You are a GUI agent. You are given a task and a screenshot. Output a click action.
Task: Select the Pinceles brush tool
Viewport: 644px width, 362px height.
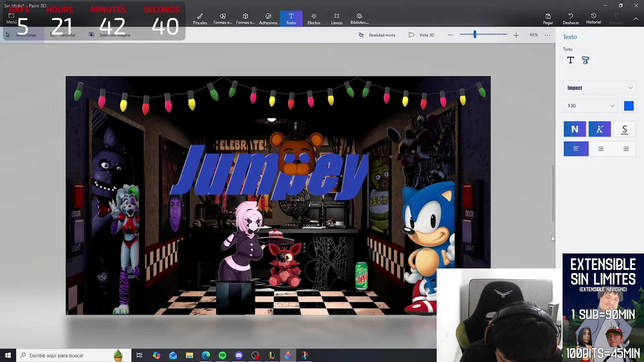click(x=200, y=19)
